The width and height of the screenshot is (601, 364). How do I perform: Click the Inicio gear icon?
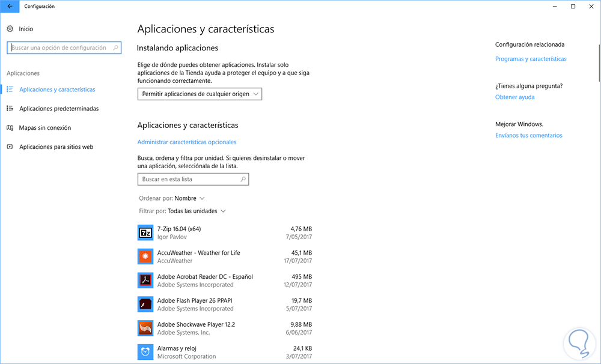point(10,29)
